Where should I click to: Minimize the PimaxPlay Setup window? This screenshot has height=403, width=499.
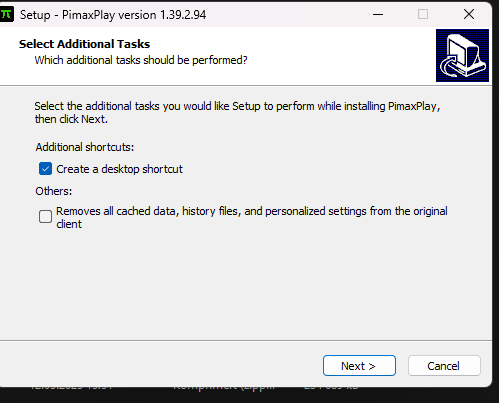pos(378,14)
